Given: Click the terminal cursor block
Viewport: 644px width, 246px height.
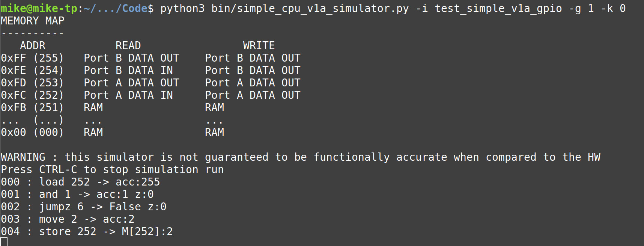Looking at the screenshot, I should point(4,242).
